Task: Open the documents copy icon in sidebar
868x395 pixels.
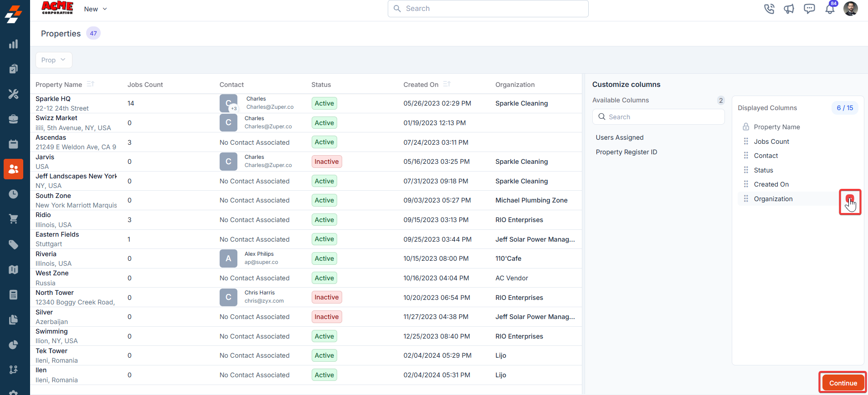Action: click(x=14, y=320)
